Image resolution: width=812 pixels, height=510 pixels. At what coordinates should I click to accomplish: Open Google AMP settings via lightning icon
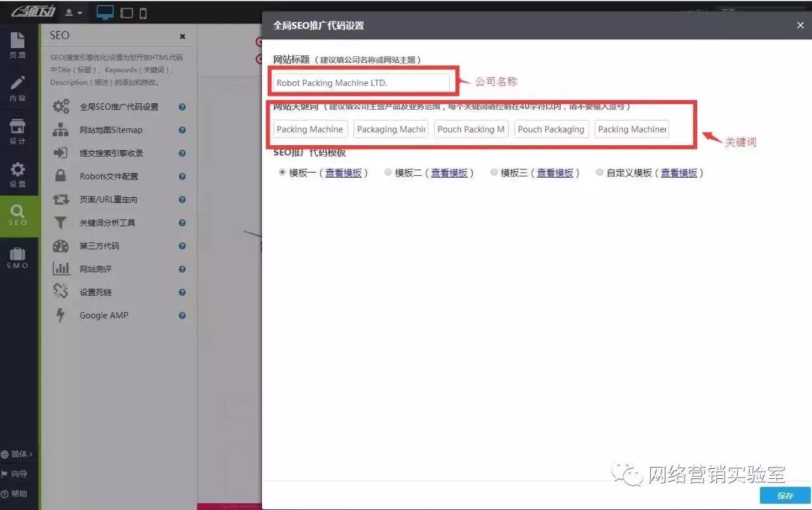(60, 315)
